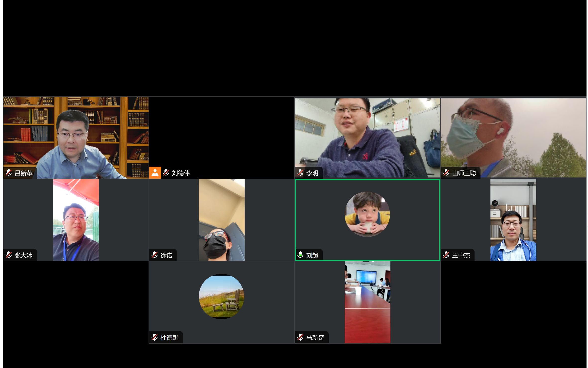This screenshot has width=588, height=368.
Task: Click 刘超's round child avatar
Action: point(367,214)
